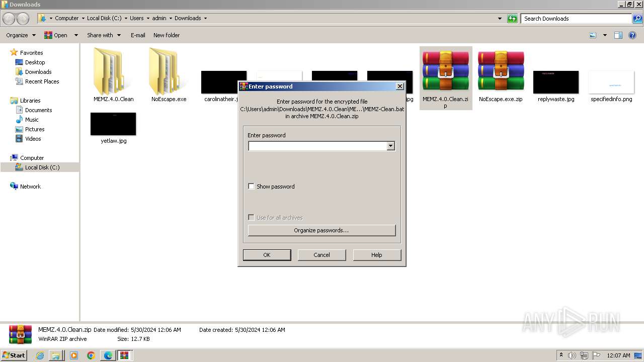Select Computer in the navigation pane
The image size is (644, 362).
[x=32, y=158]
